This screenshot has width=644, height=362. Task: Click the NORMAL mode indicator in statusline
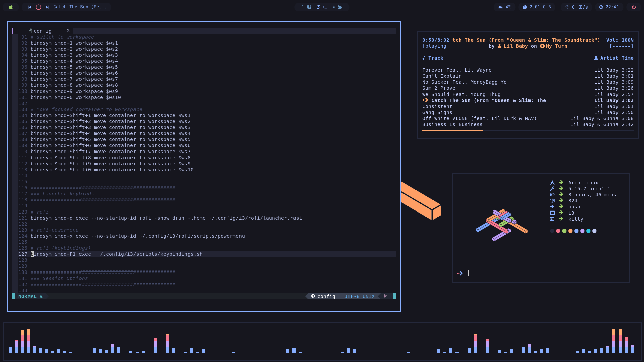point(27,296)
